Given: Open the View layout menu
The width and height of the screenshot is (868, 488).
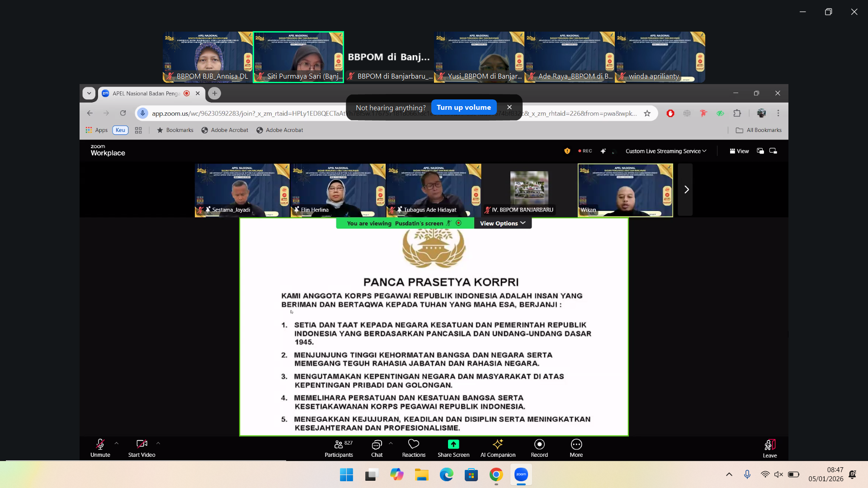Looking at the screenshot, I should 739,151.
